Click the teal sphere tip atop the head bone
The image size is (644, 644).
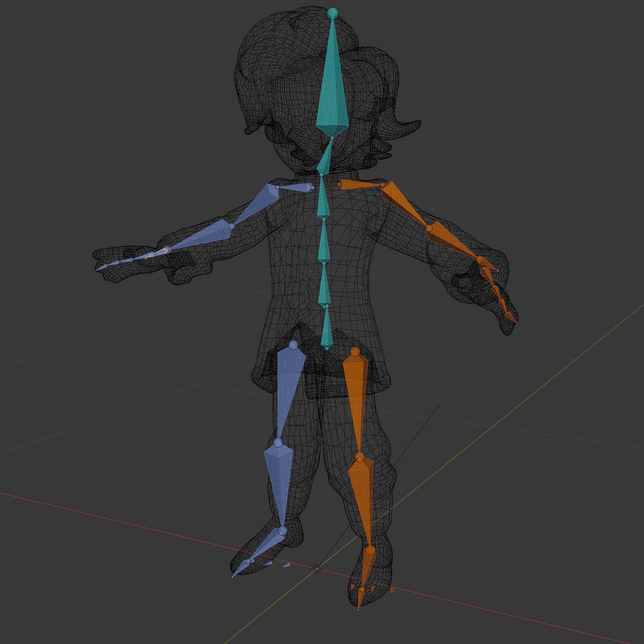click(332, 13)
